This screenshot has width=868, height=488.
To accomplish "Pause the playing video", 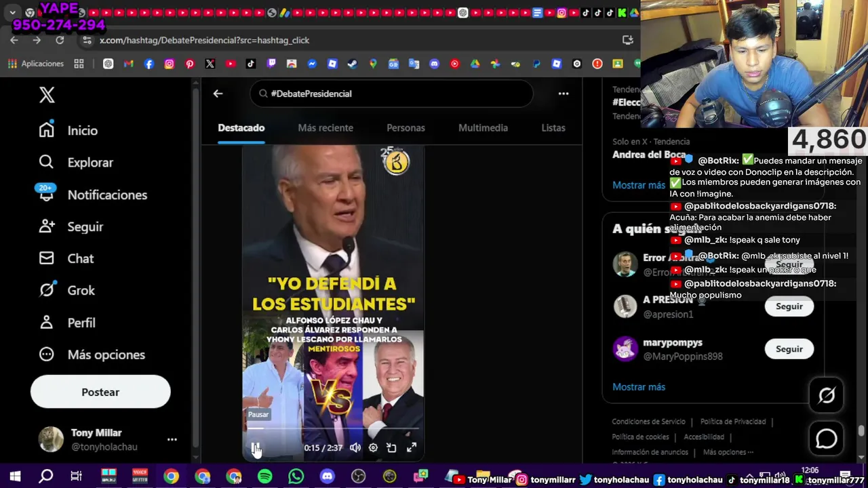I will point(256,447).
